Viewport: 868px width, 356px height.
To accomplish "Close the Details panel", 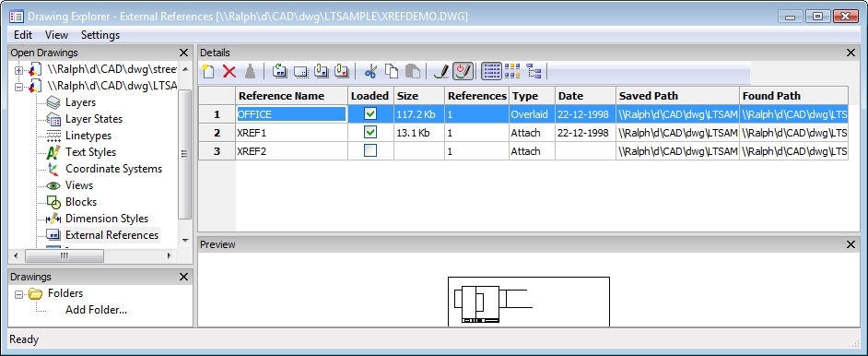I will [x=850, y=53].
